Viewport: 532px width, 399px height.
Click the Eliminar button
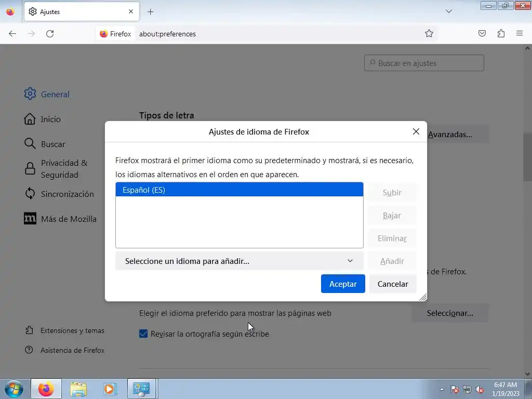392,238
